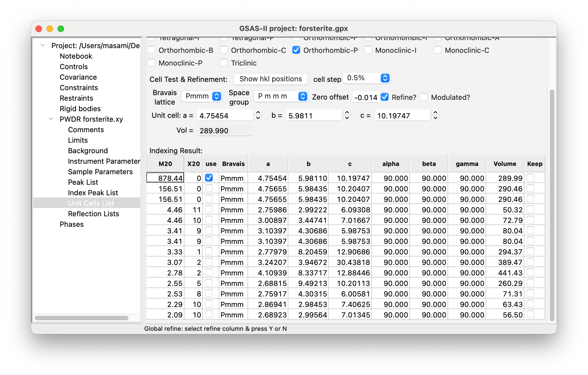Increase unit cell c with stepper
588x375 pixels.
click(x=435, y=113)
